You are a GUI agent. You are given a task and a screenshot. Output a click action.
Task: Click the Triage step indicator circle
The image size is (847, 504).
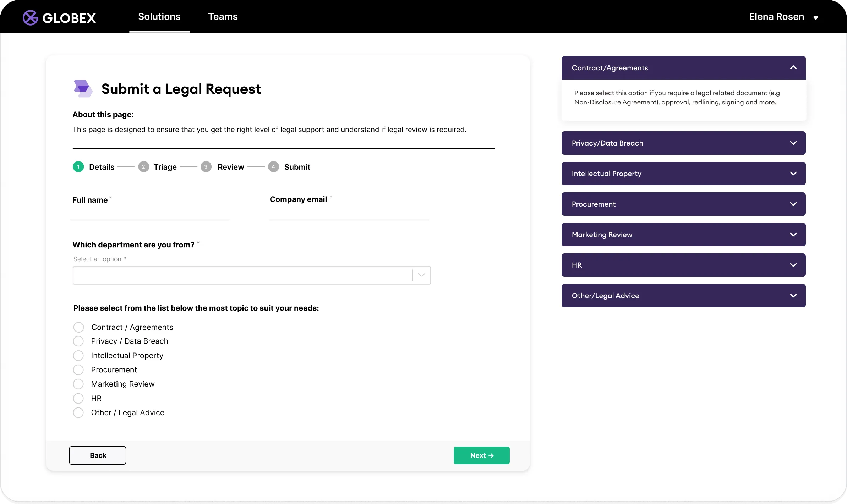tap(143, 167)
